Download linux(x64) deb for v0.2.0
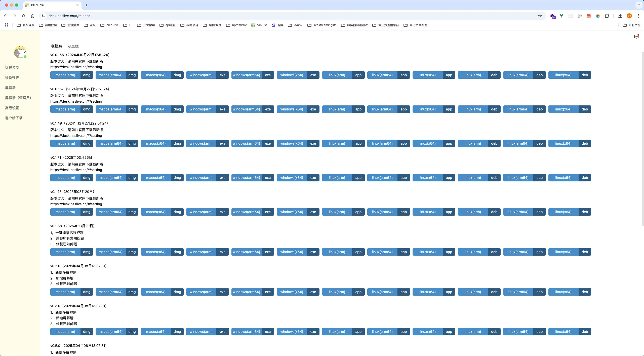The height and width of the screenshot is (356, 644). pyautogui.click(x=570, y=292)
